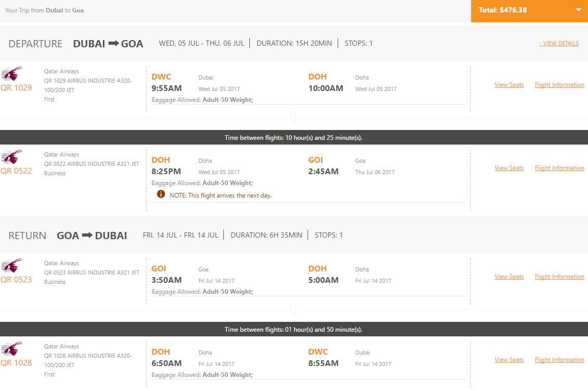Click the arrow icon between Goa and Dubai
Image resolution: width=588 pixels, height=391 pixels.
point(87,235)
